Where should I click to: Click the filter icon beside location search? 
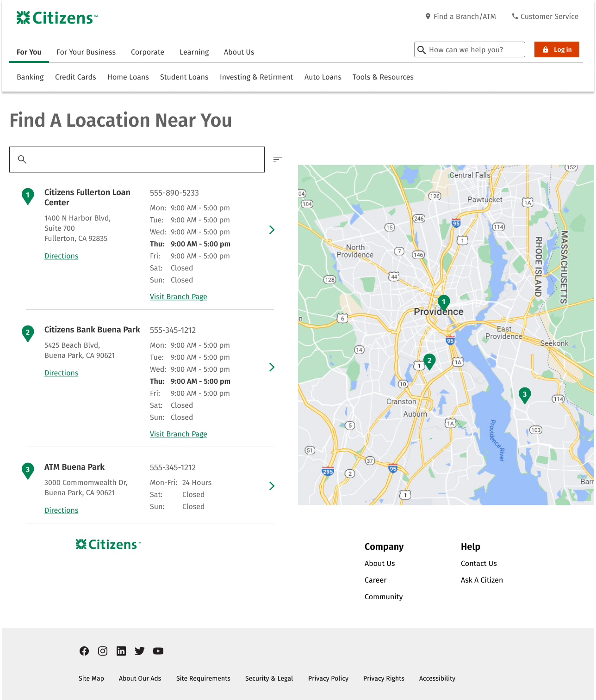(277, 160)
